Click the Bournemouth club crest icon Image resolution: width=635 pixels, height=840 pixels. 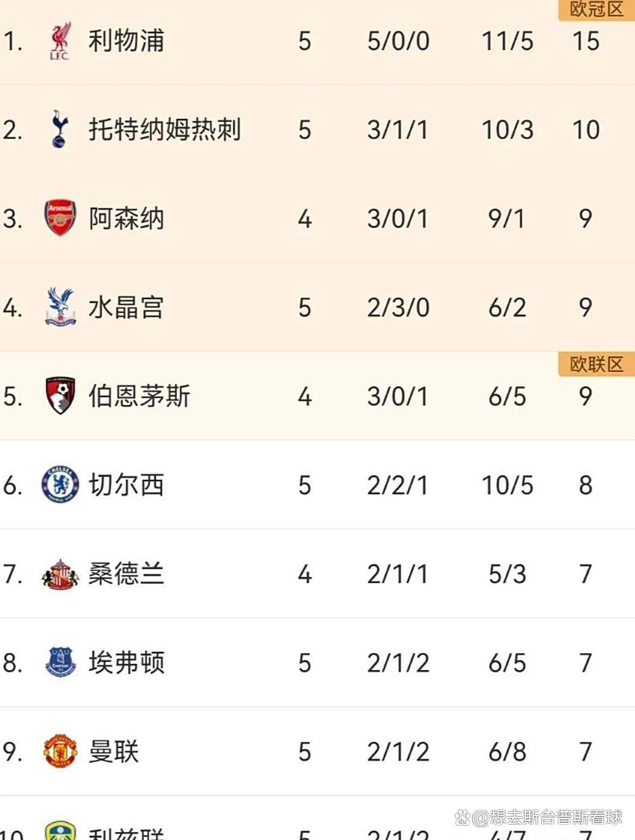coord(60,395)
